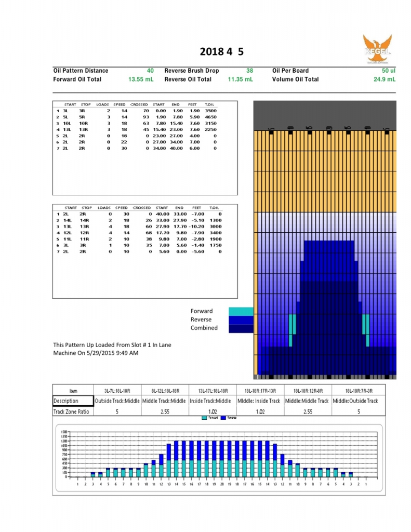Click the "1500" y-axis label on the chart
Screen dimensions: 411x532
[64, 432]
